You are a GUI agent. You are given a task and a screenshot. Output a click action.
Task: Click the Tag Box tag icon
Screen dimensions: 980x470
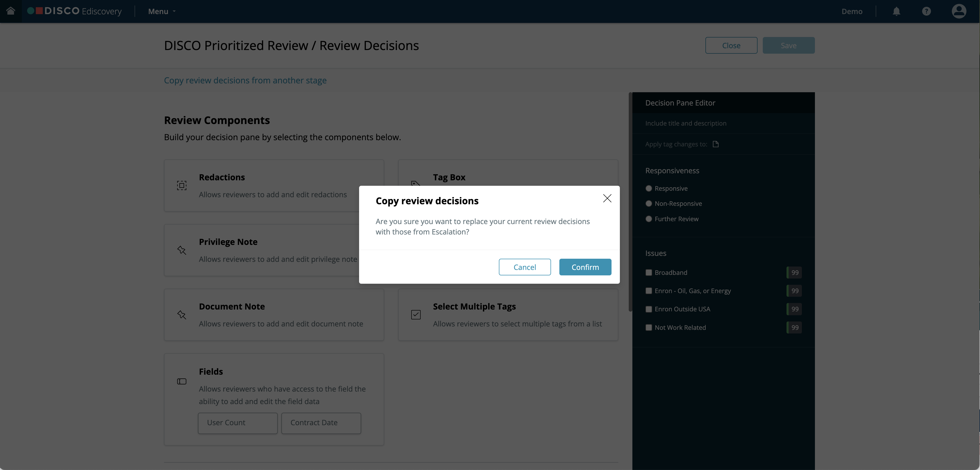[416, 183]
